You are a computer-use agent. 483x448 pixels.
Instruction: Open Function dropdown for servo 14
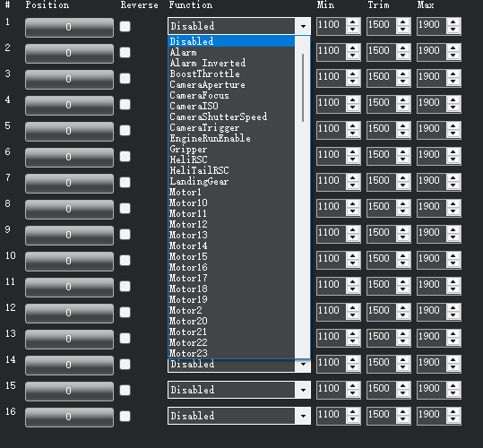point(303,365)
